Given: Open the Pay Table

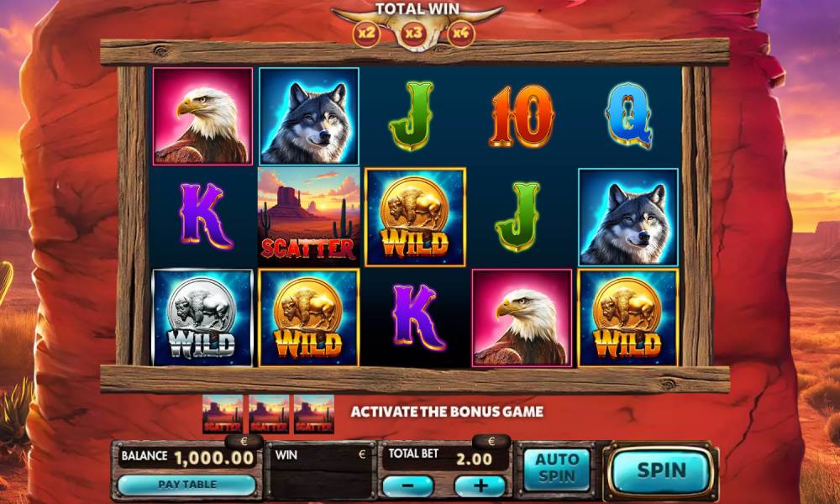Looking at the screenshot, I should (x=187, y=485).
